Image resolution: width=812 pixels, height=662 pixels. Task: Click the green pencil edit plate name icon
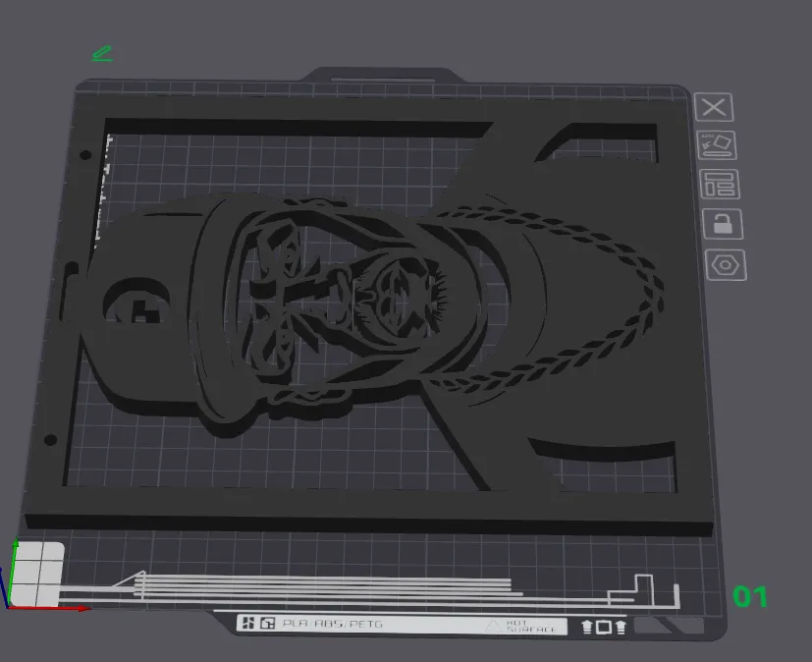(x=102, y=54)
